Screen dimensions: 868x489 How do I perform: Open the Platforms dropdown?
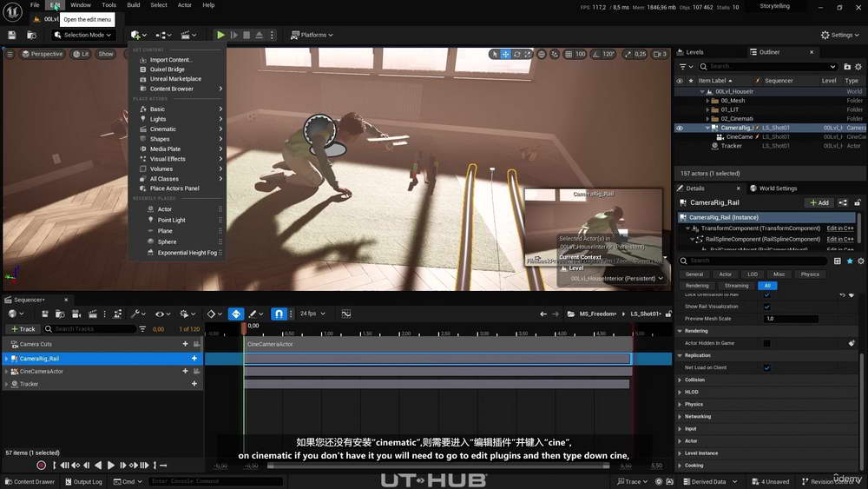(x=312, y=35)
